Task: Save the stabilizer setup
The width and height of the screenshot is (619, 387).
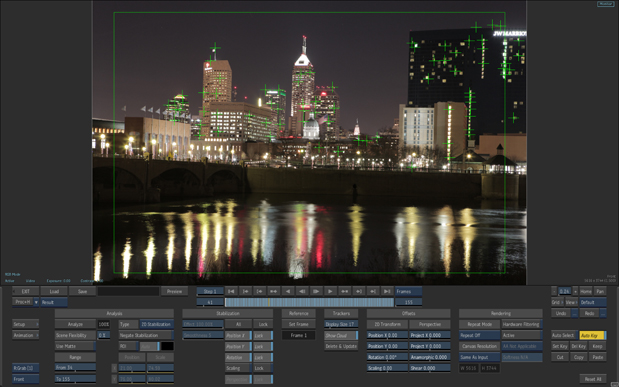Action: click(x=82, y=291)
